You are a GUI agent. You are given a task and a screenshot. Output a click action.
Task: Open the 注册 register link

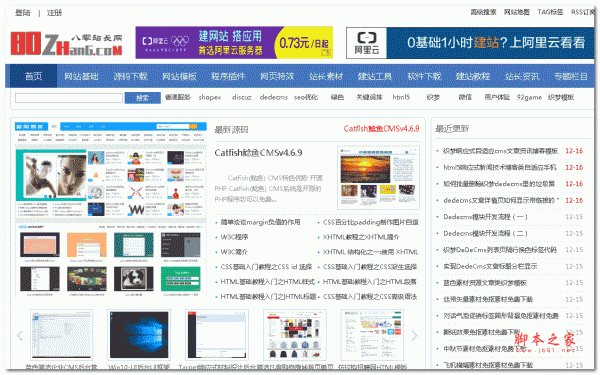(54, 13)
